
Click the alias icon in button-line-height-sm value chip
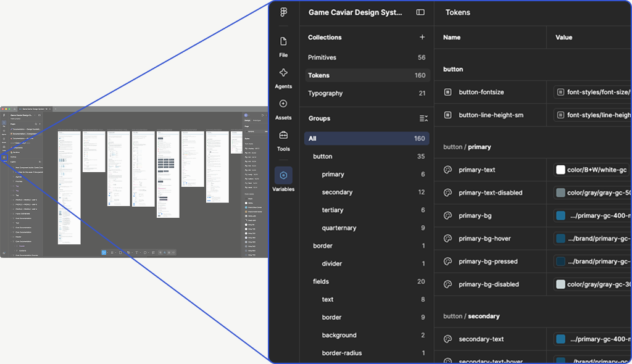[x=560, y=115]
